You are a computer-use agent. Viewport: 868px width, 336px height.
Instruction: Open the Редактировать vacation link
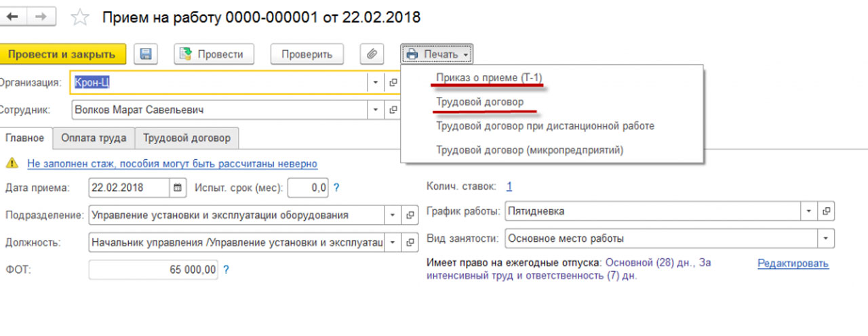pos(793,264)
